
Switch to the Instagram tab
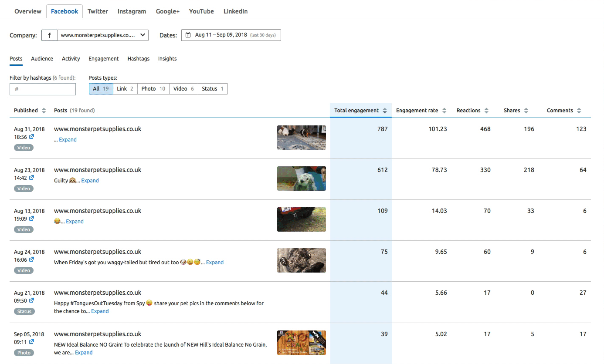pos(132,11)
